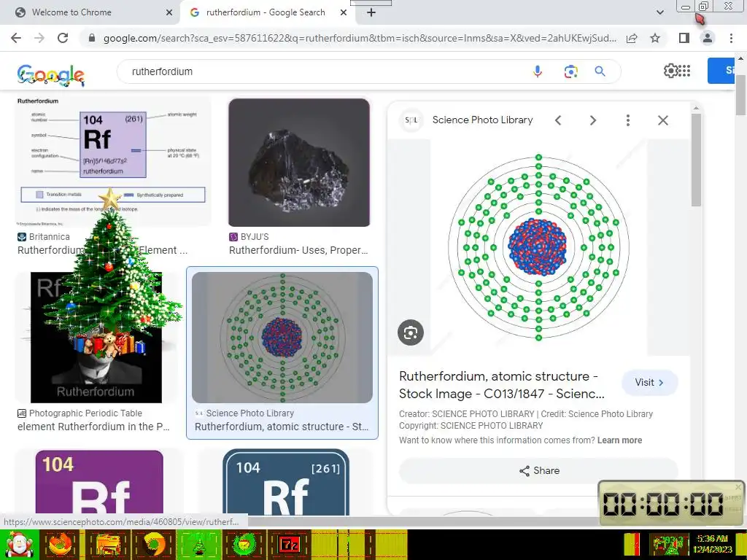This screenshot has width=747, height=560.
Task: Click the large atomic structure preview image
Action: pos(538,247)
